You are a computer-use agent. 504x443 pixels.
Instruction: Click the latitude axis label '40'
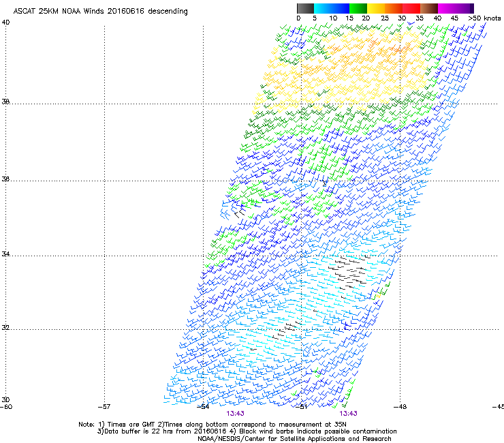(x=5, y=22)
